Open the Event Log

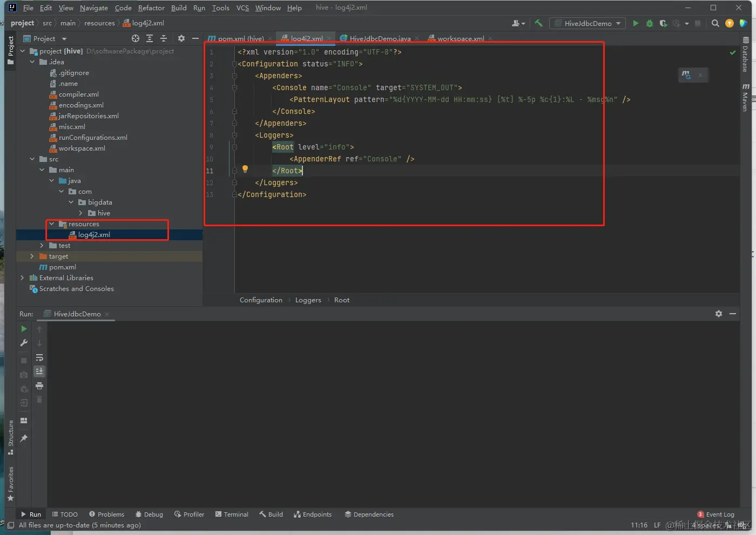point(716,514)
